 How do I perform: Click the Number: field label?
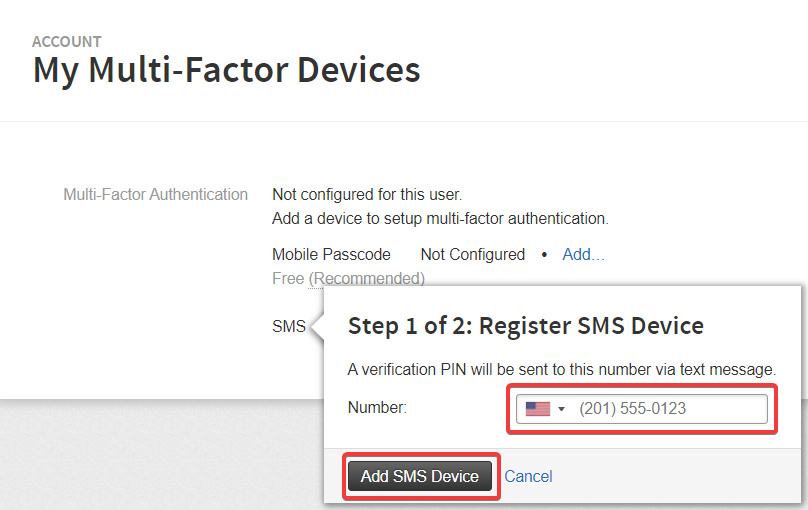click(377, 407)
